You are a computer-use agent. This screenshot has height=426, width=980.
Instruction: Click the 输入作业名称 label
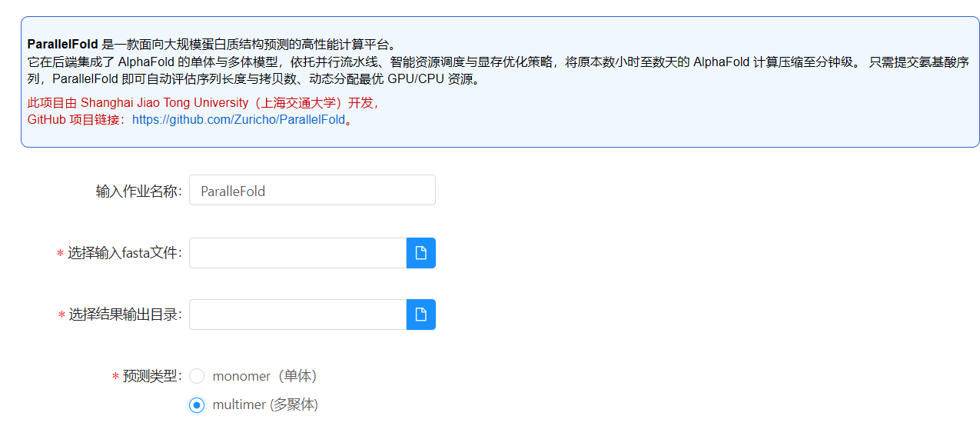tap(138, 191)
